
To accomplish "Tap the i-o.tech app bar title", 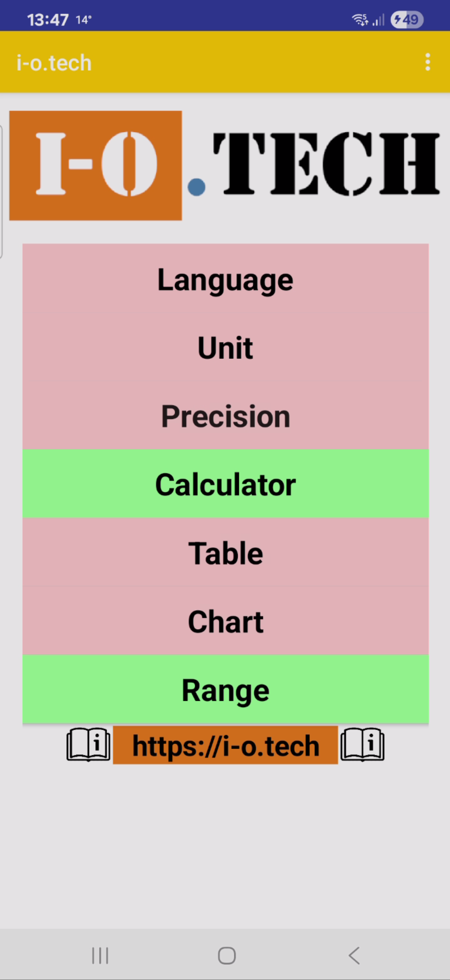I will pos(54,63).
